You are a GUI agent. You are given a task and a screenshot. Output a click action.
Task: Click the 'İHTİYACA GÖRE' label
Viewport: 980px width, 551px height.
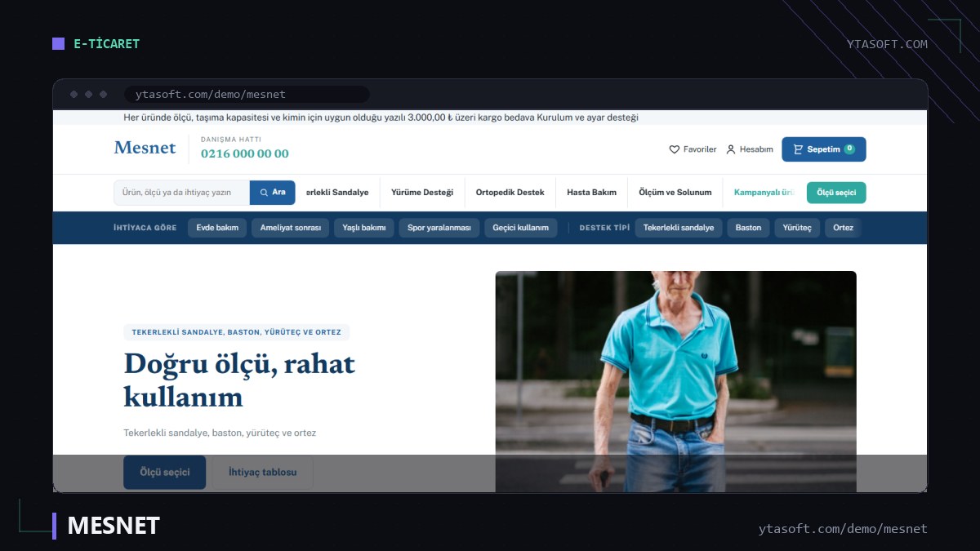coord(145,228)
